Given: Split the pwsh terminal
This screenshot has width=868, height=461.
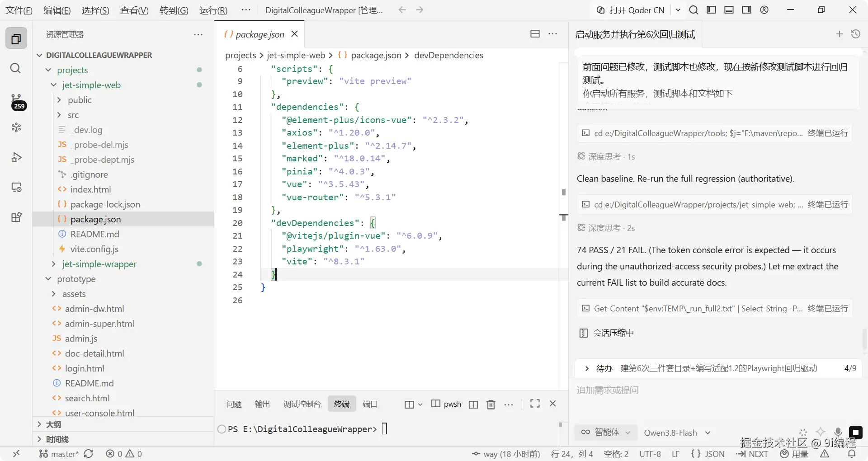Looking at the screenshot, I should [x=473, y=404].
